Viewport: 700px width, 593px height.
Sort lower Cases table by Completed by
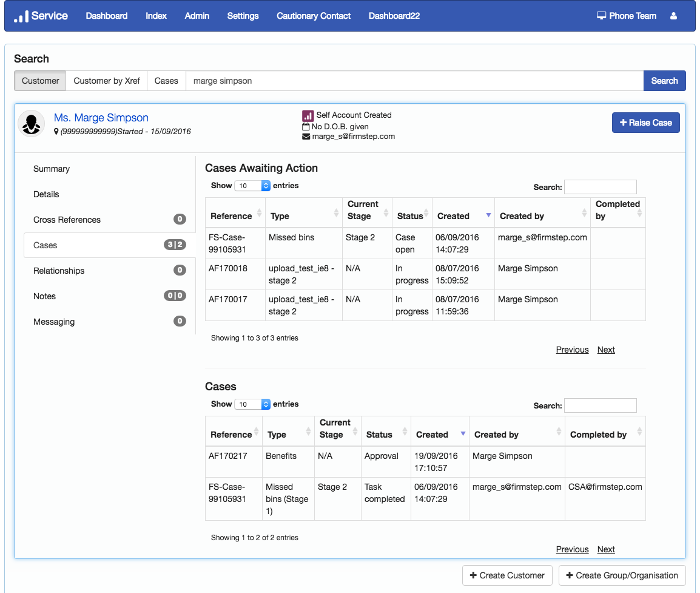pos(605,432)
